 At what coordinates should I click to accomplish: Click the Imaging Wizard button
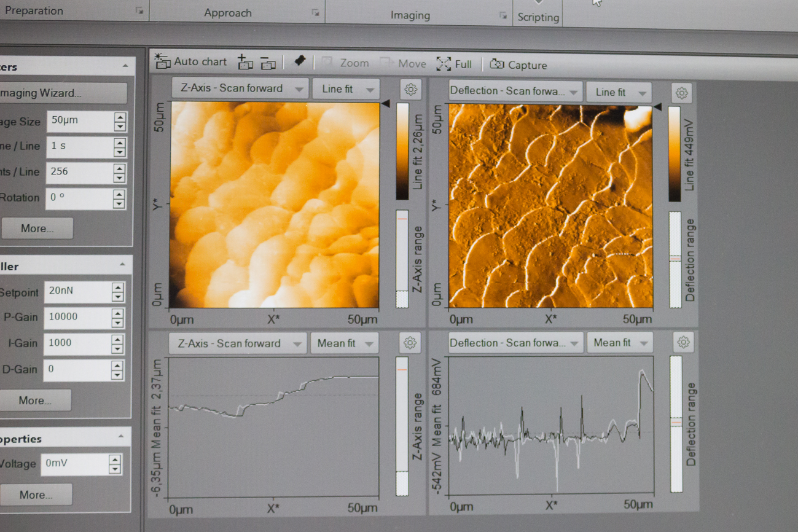tap(61, 93)
